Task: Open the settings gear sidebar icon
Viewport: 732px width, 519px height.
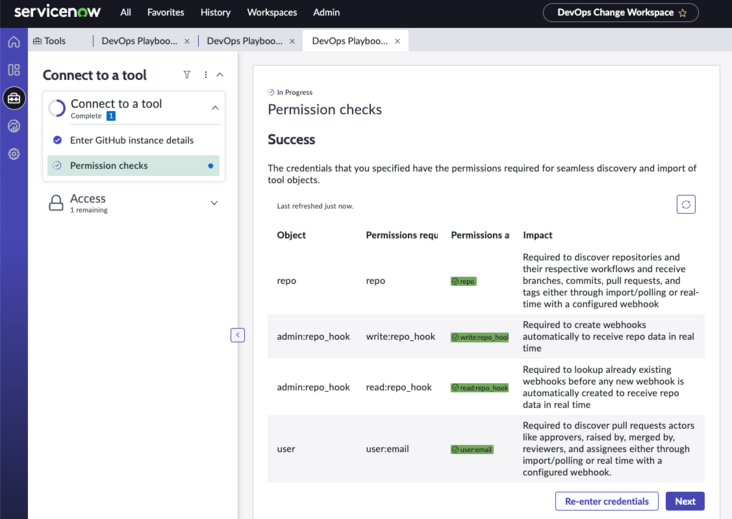Action: (x=14, y=154)
